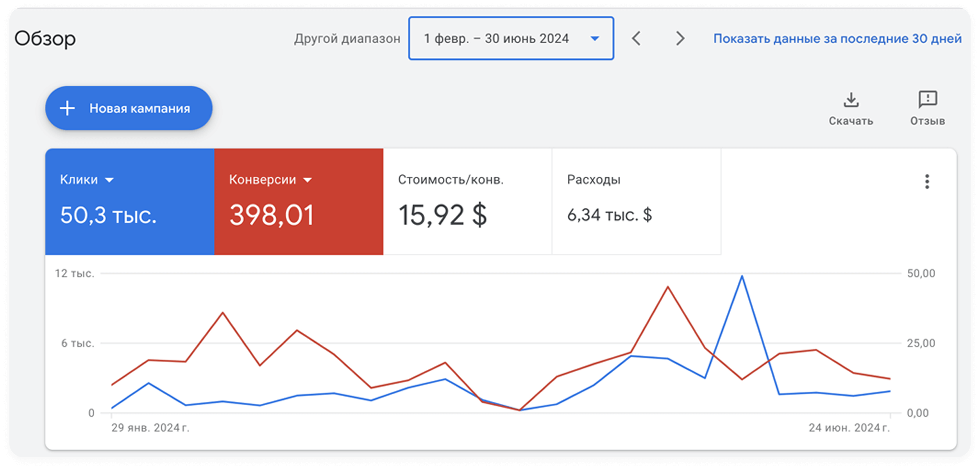Click the Download (Скачать) icon
The height and width of the screenshot is (469, 980).
(x=851, y=100)
